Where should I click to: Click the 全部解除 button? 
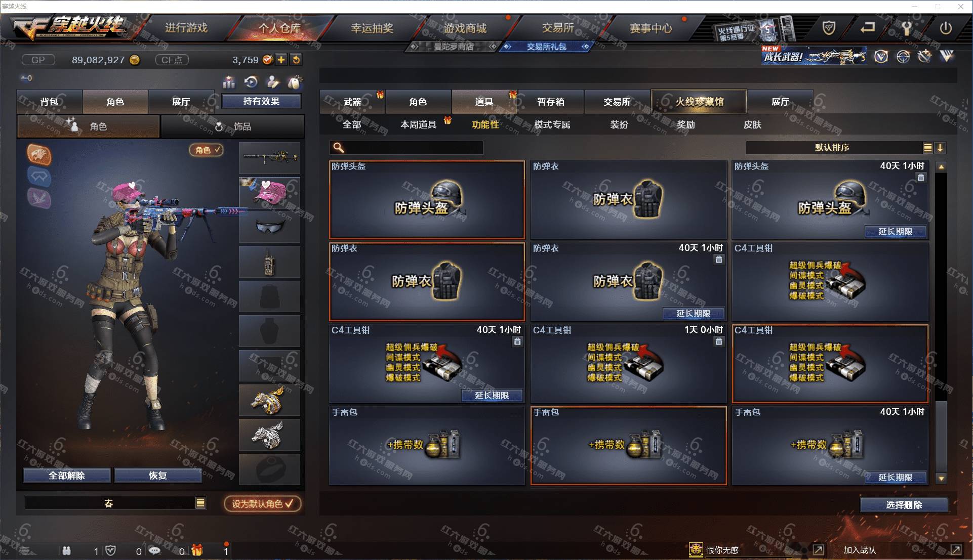67,476
